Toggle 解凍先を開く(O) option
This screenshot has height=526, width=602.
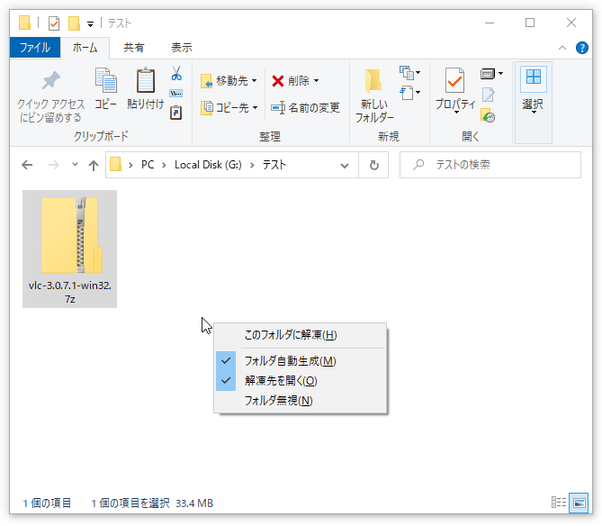tap(300, 381)
